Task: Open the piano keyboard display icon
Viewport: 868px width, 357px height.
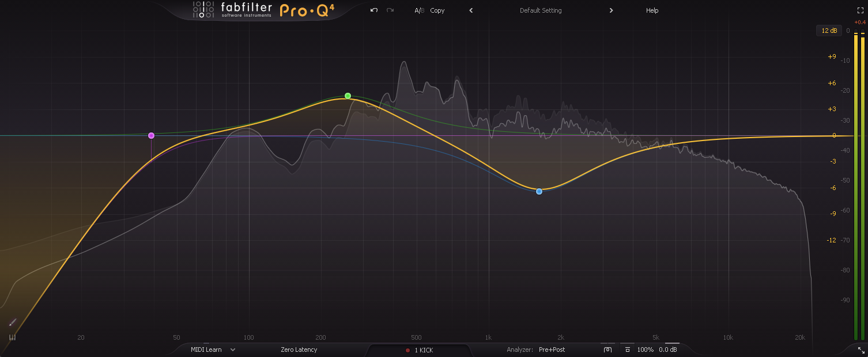Action: click(12, 337)
